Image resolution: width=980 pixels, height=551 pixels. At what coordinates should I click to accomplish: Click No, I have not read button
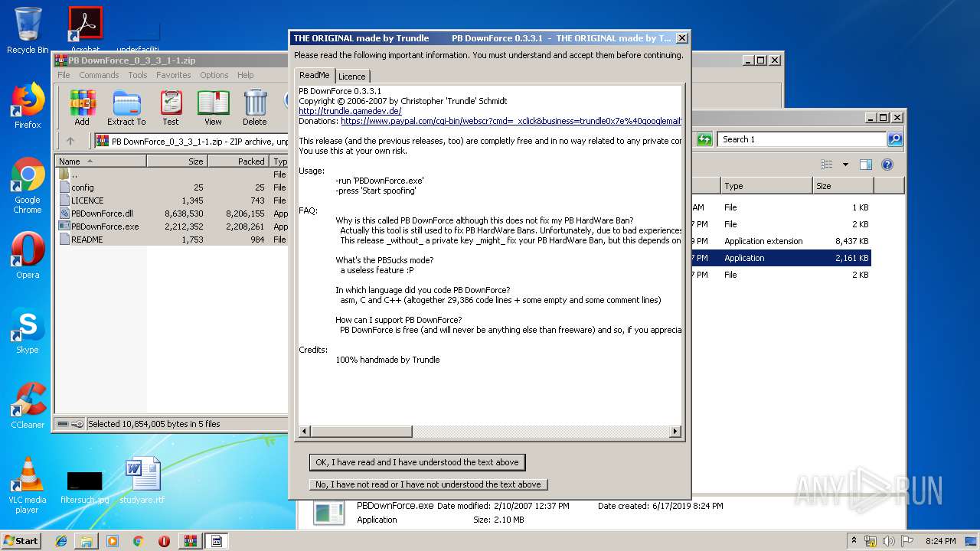pyautogui.click(x=428, y=484)
